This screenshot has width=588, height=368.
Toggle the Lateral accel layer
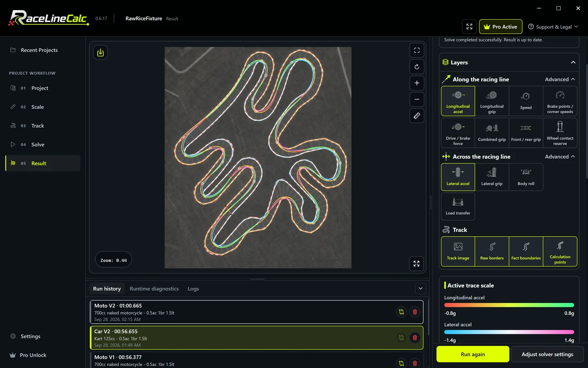coord(458,177)
